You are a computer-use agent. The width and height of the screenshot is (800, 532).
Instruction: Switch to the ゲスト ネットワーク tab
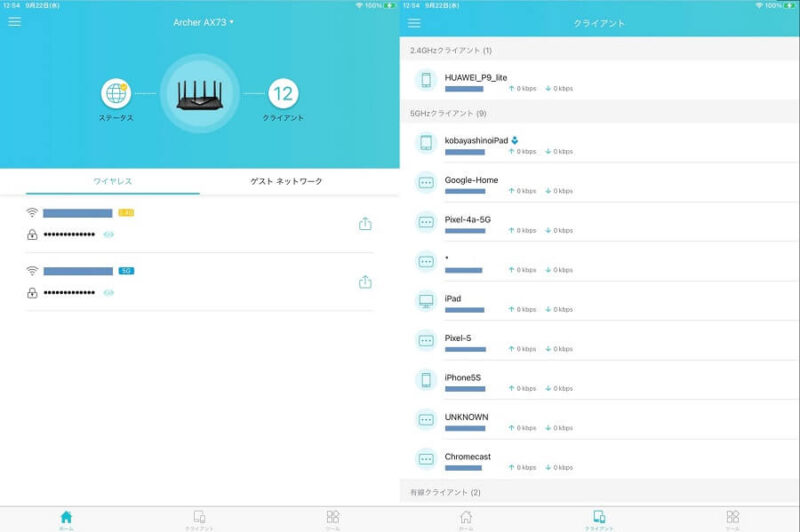286,181
